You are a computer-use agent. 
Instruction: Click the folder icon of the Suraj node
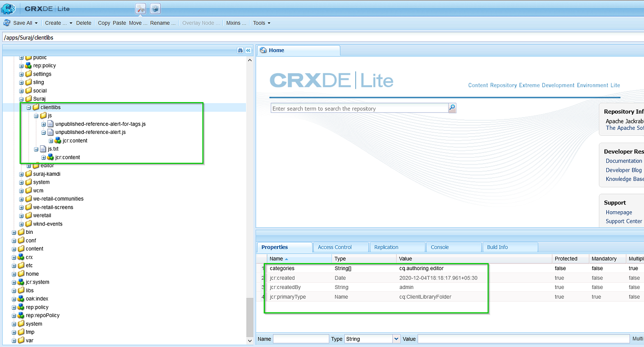pyautogui.click(x=29, y=99)
